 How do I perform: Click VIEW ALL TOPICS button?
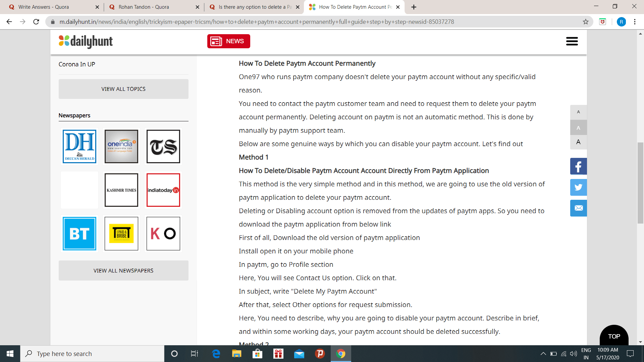pyautogui.click(x=123, y=89)
